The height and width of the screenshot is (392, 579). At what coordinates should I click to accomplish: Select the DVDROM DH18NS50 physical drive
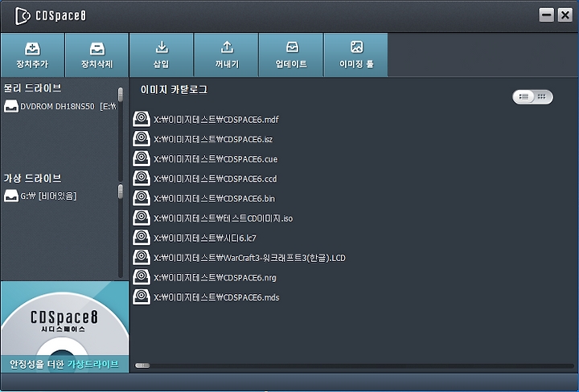[60, 107]
